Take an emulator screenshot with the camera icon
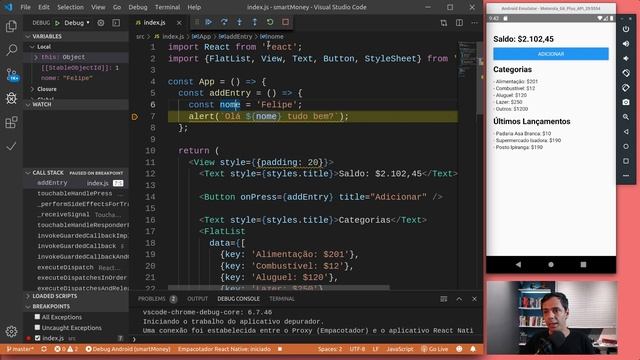The image size is (640, 360). pyautogui.click(x=626, y=102)
